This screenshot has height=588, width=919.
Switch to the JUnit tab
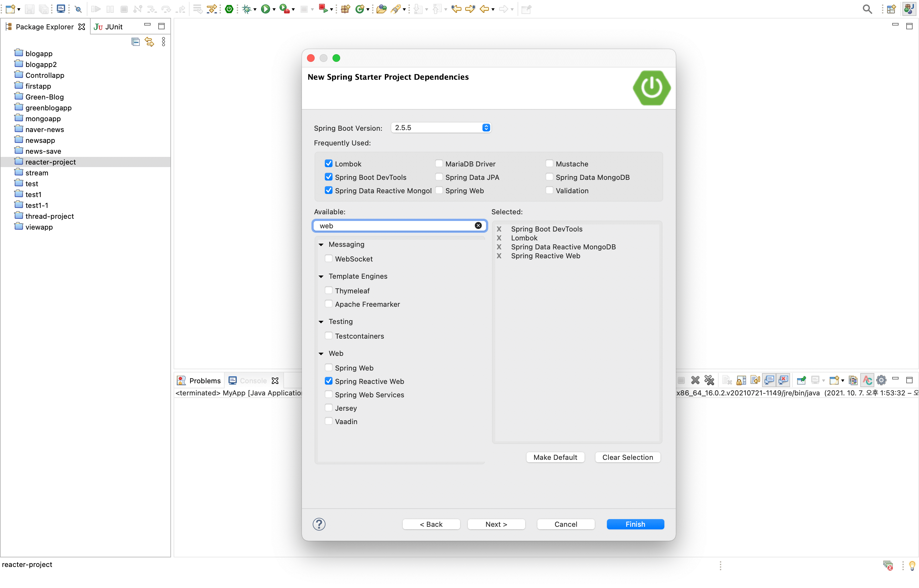pos(108,27)
